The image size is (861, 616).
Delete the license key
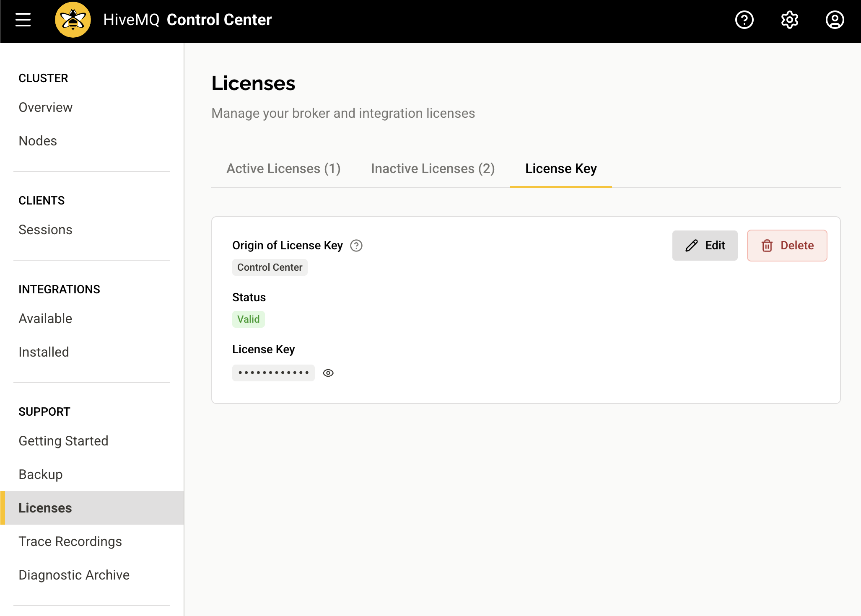[x=787, y=246]
